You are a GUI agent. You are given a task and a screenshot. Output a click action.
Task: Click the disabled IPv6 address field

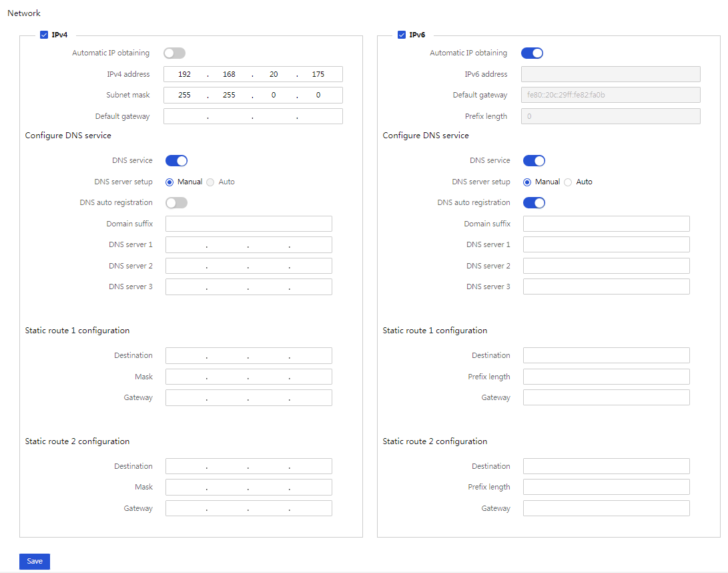pyautogui.click(x=611, y=74)
